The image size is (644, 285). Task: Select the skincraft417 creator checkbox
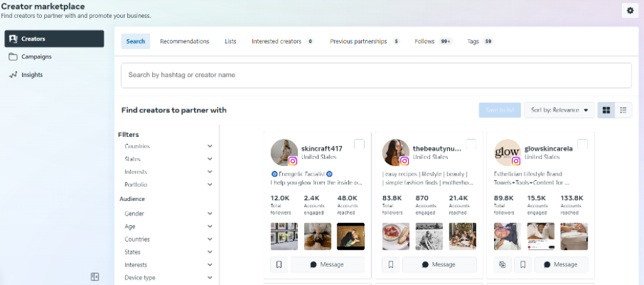(x=359, y=144)
